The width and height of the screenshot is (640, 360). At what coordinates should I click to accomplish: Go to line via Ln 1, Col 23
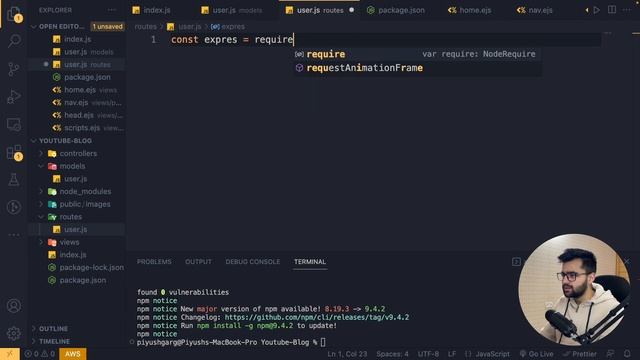(x=347, y=354)
